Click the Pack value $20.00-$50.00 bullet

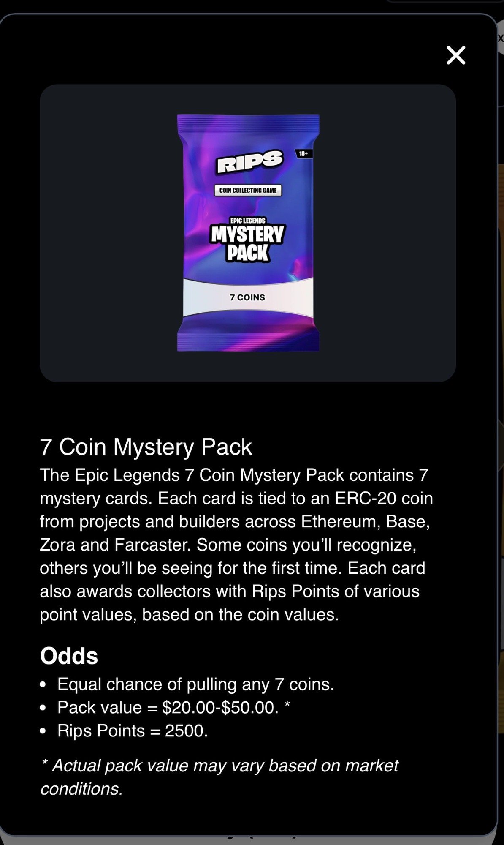pos(173,708)
